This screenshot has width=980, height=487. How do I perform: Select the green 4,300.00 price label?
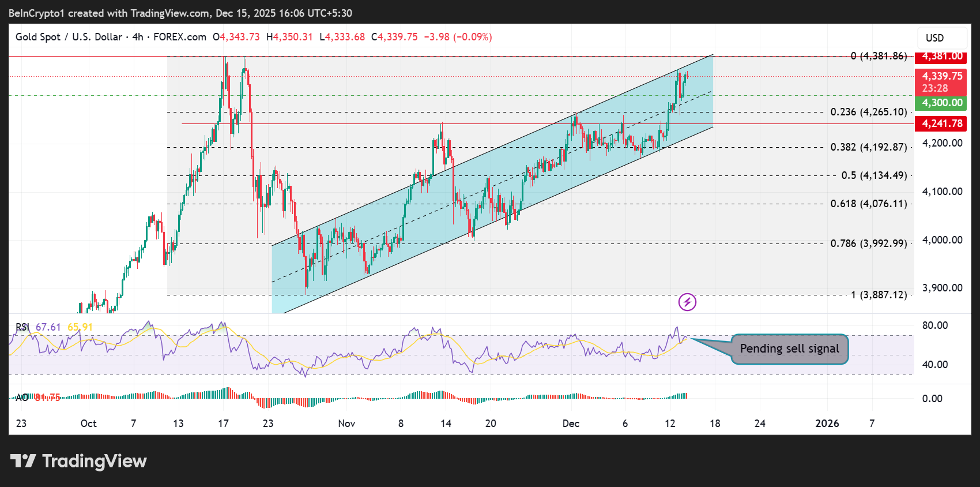click(941, 103)
